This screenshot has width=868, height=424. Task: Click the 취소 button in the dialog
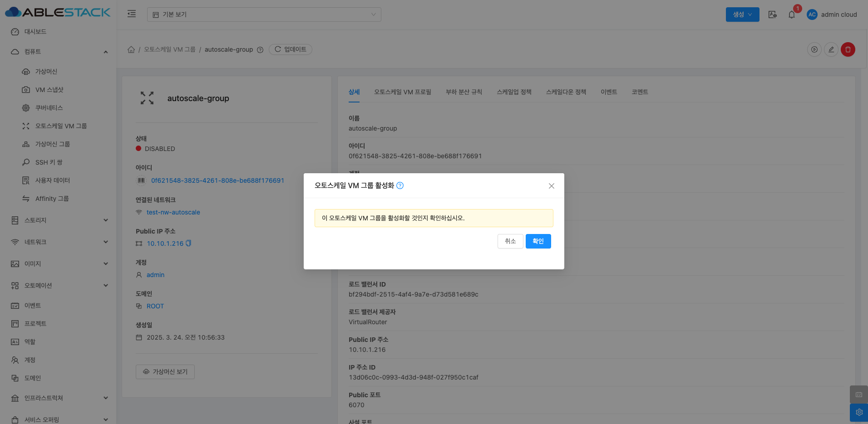[510, 241]
